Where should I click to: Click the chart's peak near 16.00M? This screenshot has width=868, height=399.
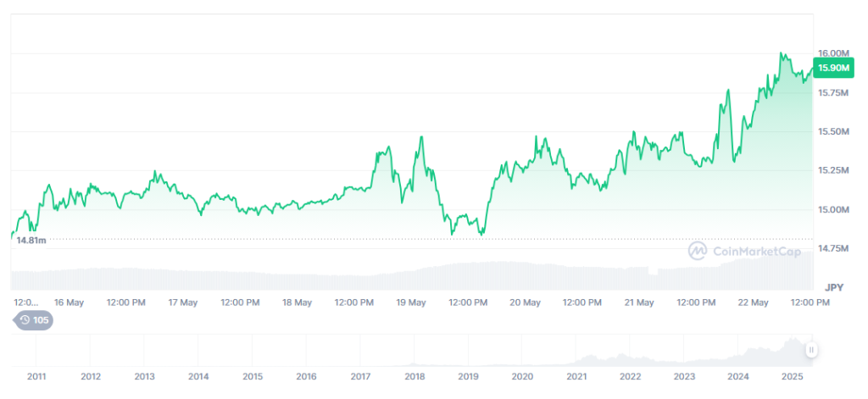pos(781,53)
